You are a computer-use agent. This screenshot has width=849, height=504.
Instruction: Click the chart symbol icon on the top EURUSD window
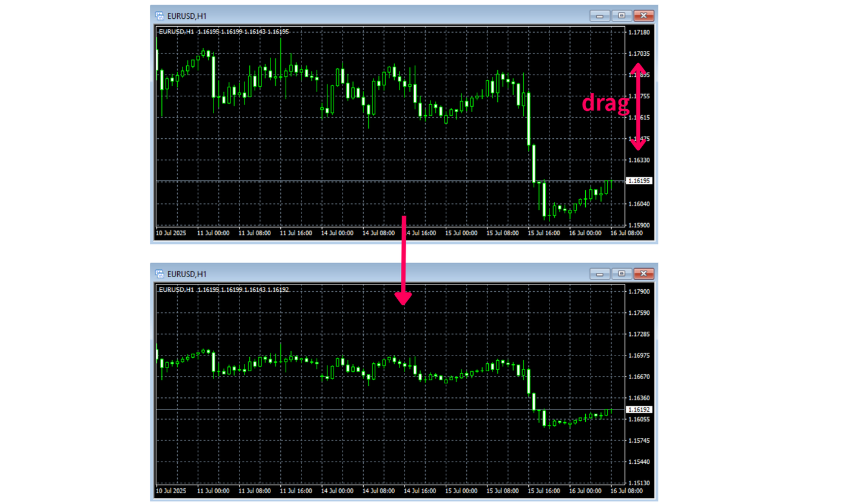[x=159, y=15]
